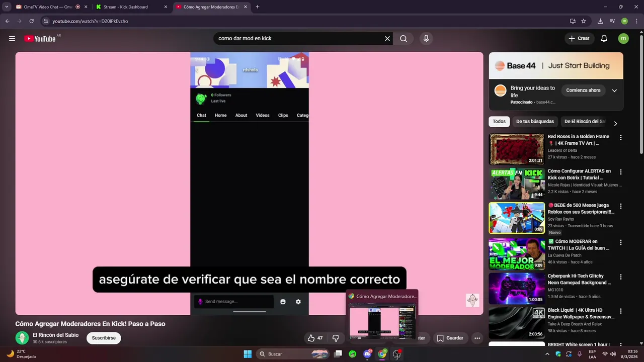Open the YouTube account avatar menu

click(x=623, y=39)
